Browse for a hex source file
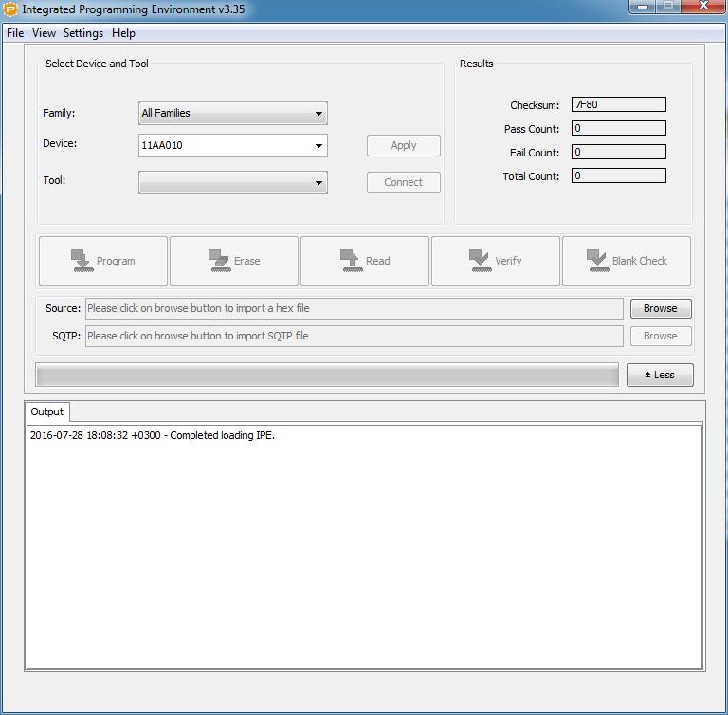Screen dimensions: 728x715 (x=661, y=308)
